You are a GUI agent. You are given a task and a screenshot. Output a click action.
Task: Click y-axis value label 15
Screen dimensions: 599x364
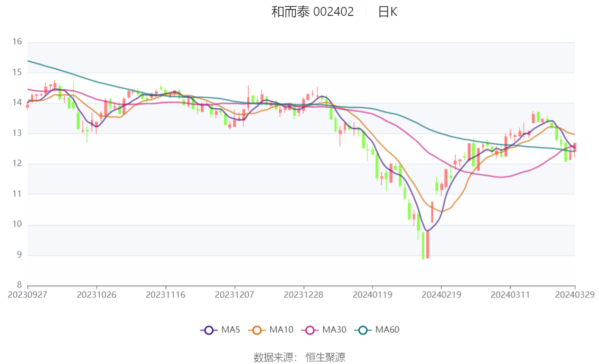point(17,72)
